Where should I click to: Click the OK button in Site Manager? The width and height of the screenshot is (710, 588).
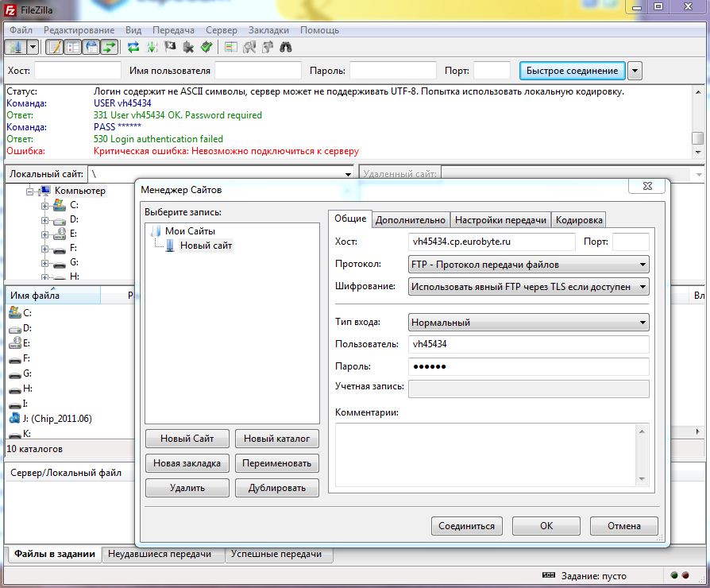click(546, 526)
